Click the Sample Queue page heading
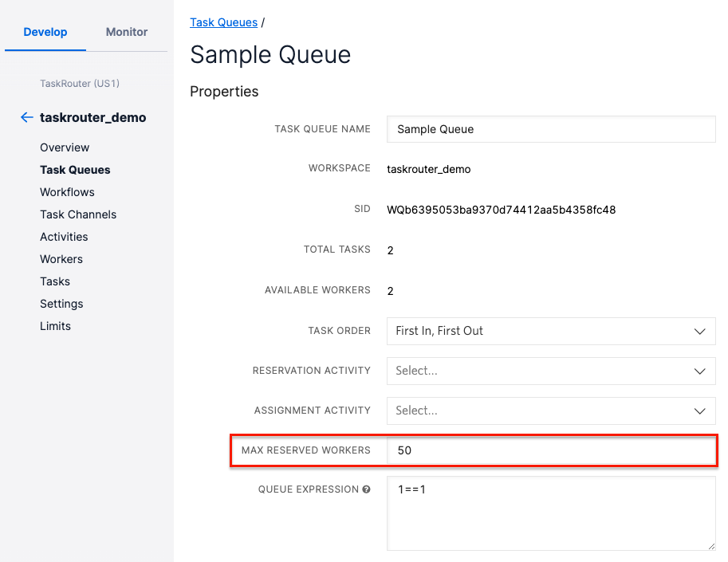The width and height of the screenshot is (728, 562). pyautogui.click(x=270, y=55)
